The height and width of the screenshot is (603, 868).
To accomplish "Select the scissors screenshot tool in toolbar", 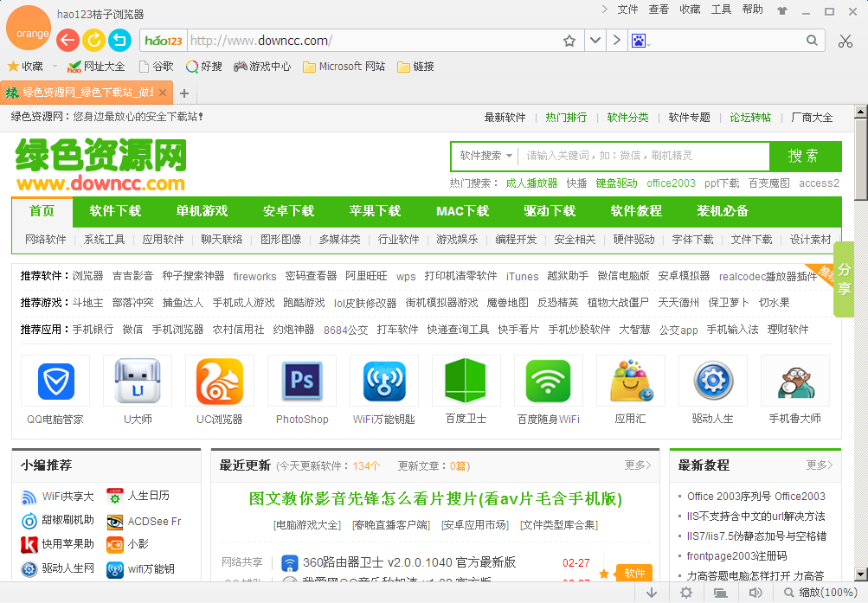I will pyautogui.click(x=846, y=41).
